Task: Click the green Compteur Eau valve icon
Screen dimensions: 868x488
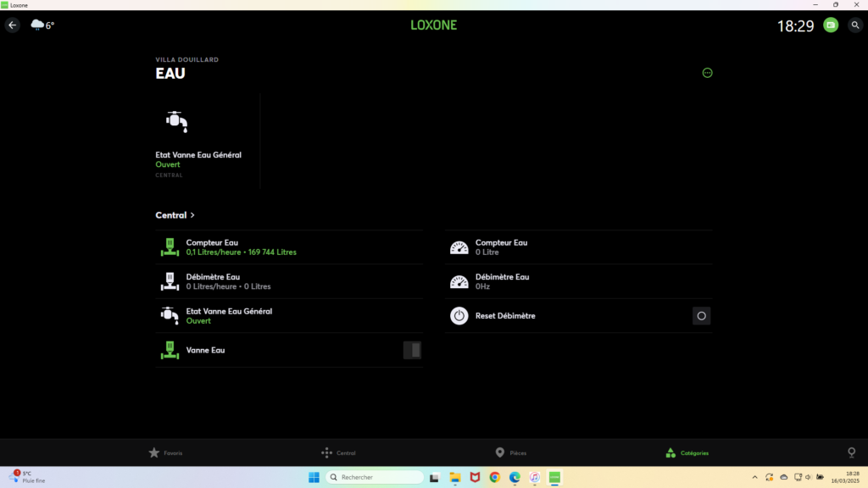Action: click(x=170, y=247)
